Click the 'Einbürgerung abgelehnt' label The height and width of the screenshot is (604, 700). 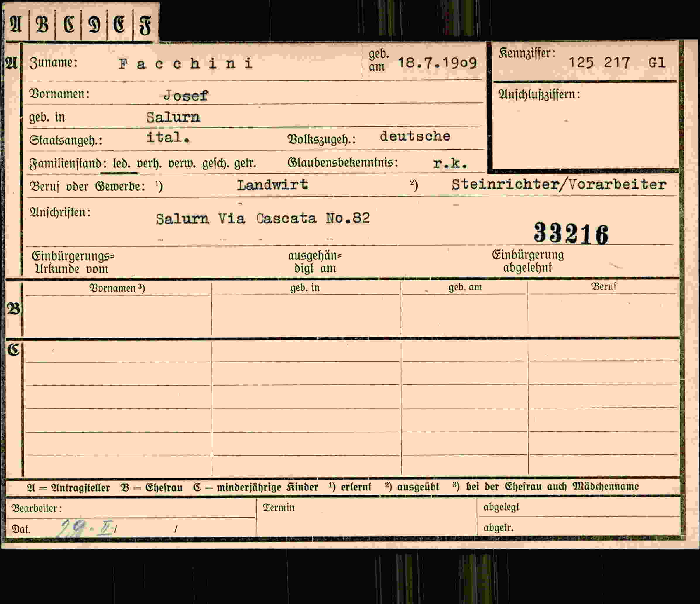[528, 261]
